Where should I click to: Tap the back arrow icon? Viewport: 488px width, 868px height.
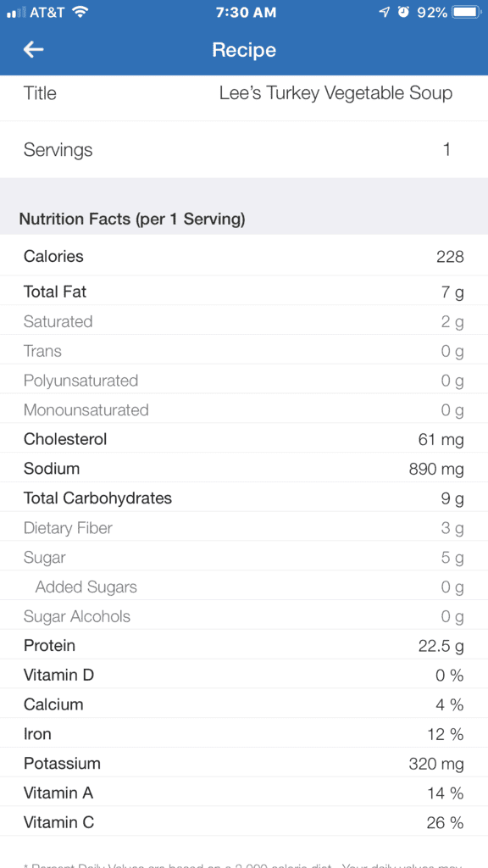tap(33, 50)
